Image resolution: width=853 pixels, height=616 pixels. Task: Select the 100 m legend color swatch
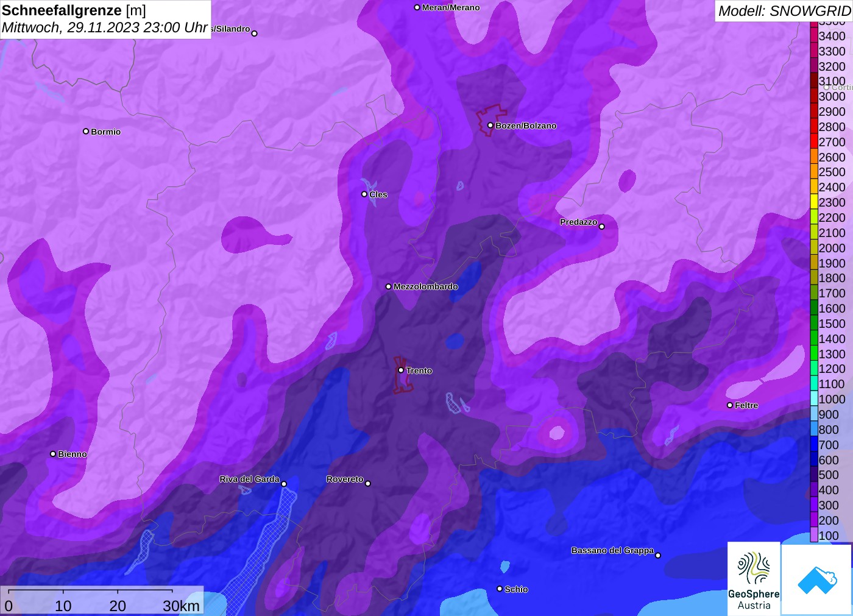(x=814, y=536)
